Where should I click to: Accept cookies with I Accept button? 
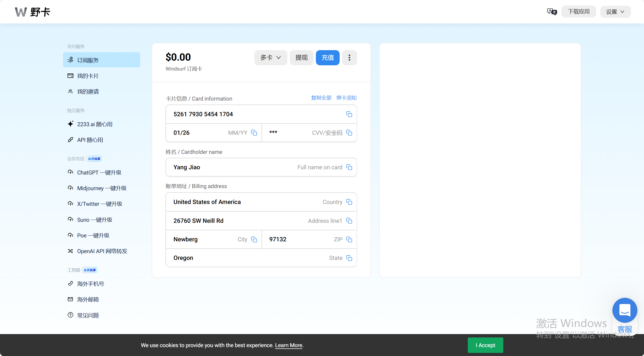click(485, 345)
